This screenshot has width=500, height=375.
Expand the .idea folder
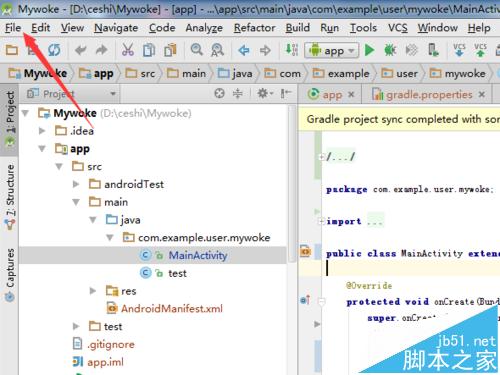click(x=42, y=131)
